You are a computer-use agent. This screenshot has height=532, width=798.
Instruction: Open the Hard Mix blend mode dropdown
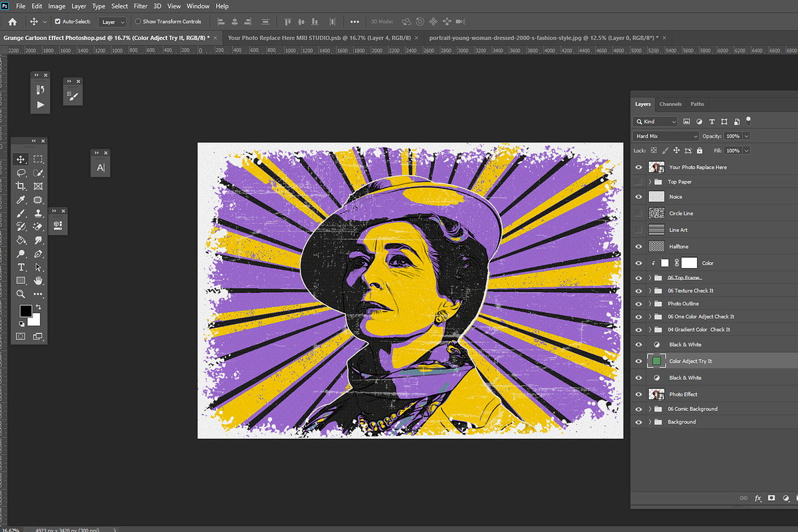[x=666, y=136]
